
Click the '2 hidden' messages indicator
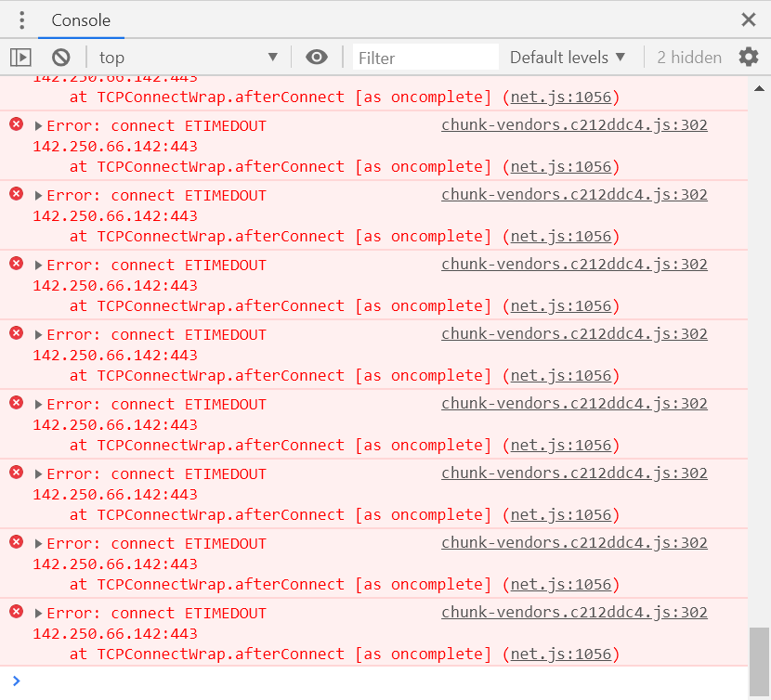(x=689, y=58)
